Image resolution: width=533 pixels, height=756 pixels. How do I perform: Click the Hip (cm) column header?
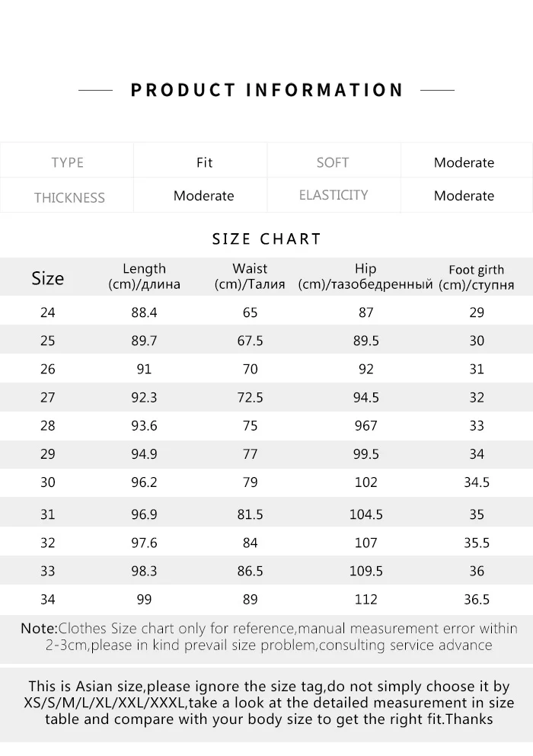[365, 277]
